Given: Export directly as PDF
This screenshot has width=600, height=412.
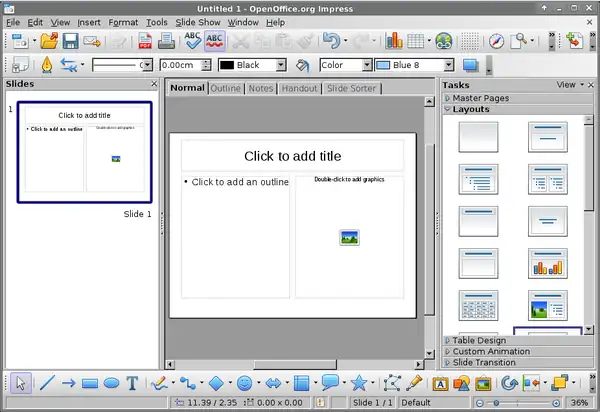Looking at the screenshot, I should (144, 41).
